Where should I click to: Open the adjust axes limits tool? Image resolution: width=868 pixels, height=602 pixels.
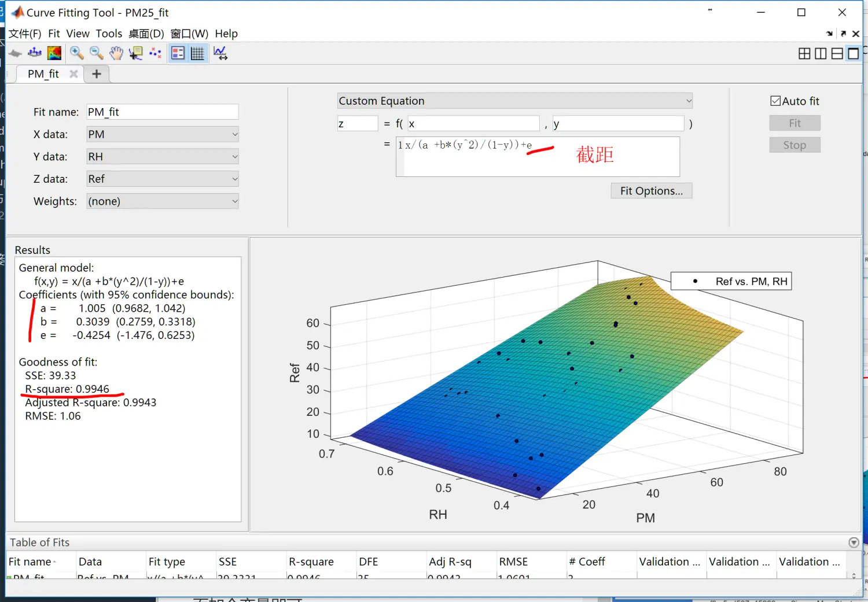pyautogui.click(x=220, y=53)
